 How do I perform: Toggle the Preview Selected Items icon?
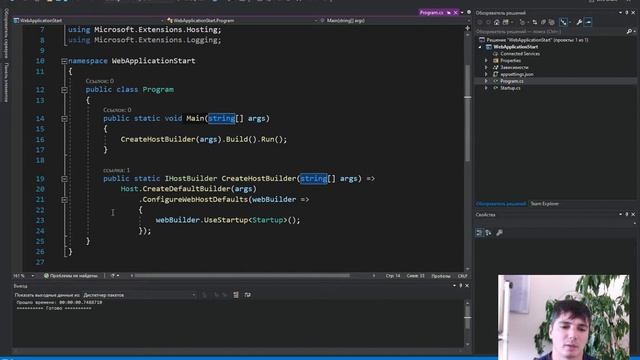click(588, 22)
